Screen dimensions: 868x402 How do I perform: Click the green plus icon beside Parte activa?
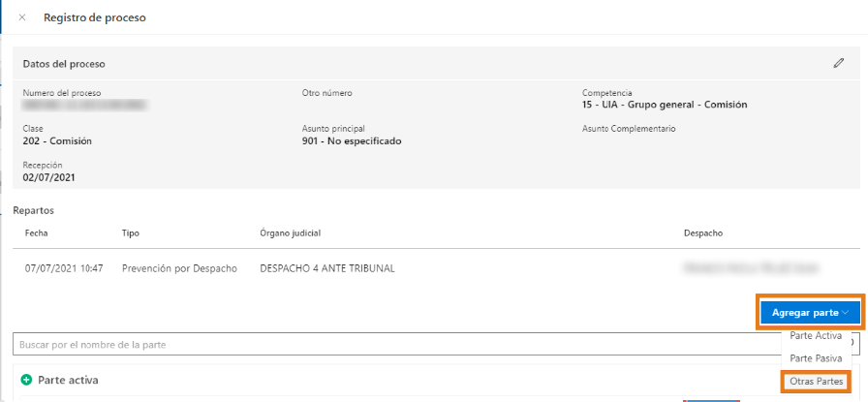point(26,381)
